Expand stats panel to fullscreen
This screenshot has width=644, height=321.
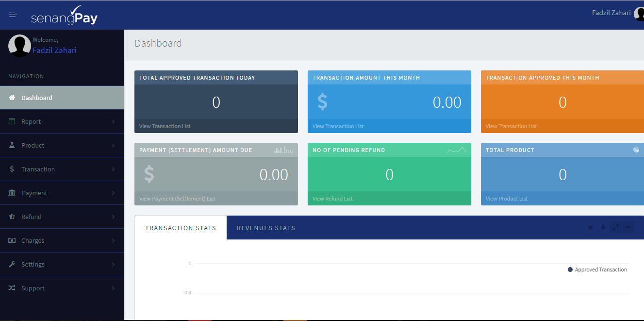616,227
